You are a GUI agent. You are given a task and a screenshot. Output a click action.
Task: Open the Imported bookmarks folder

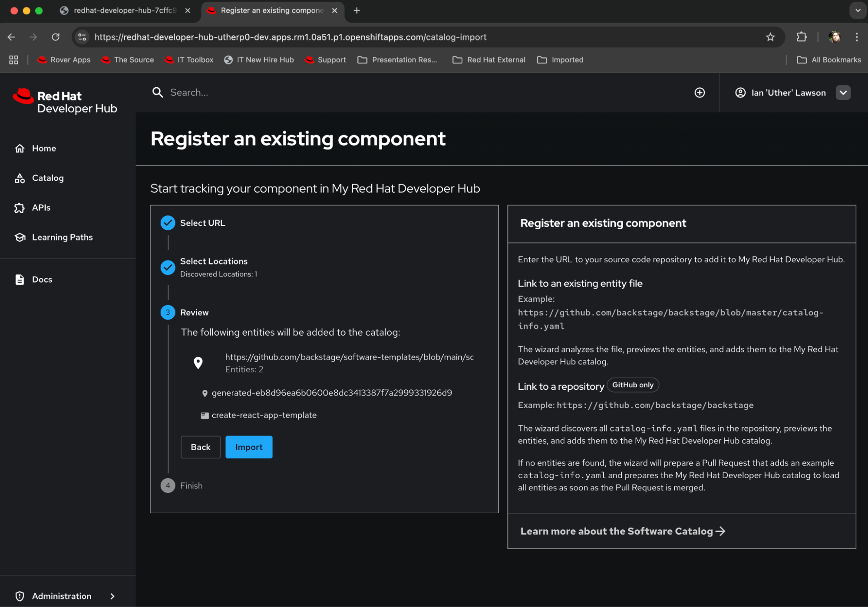(560, 60)
